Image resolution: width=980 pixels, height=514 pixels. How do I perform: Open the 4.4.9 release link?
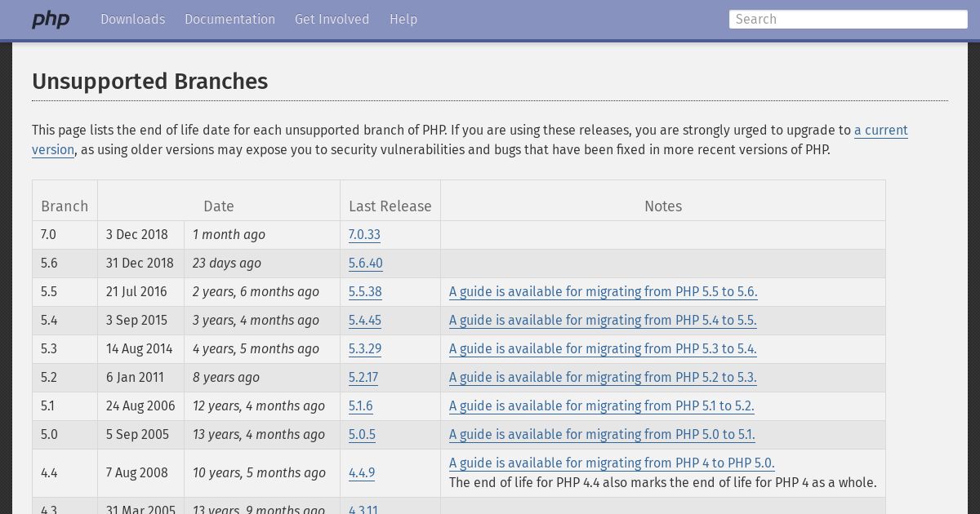click(362, 473)
